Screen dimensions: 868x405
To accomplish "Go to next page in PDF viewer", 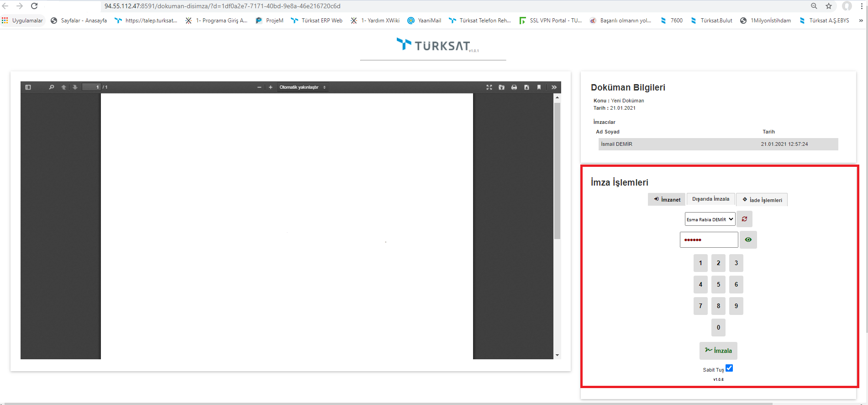I will point(75,87).
